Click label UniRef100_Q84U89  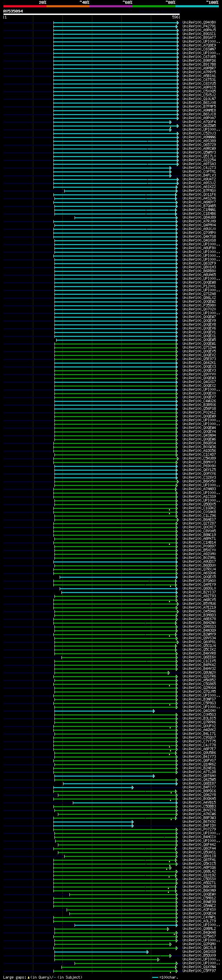click(x=199, y=217)
